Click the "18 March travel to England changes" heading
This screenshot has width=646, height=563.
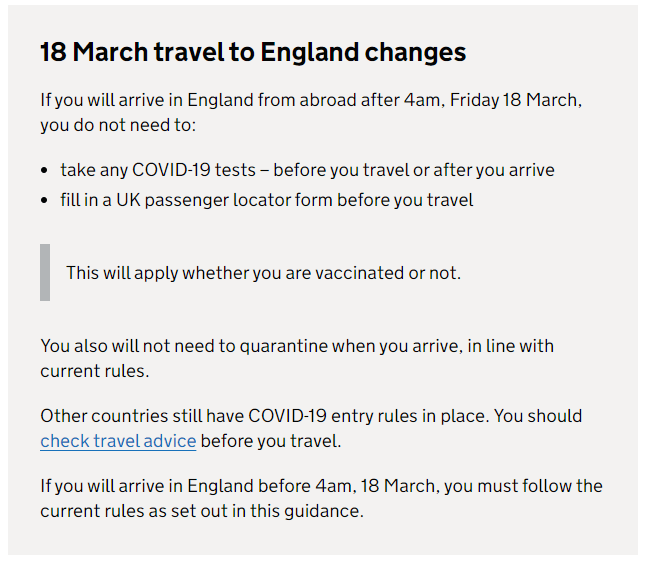[253, 52]
